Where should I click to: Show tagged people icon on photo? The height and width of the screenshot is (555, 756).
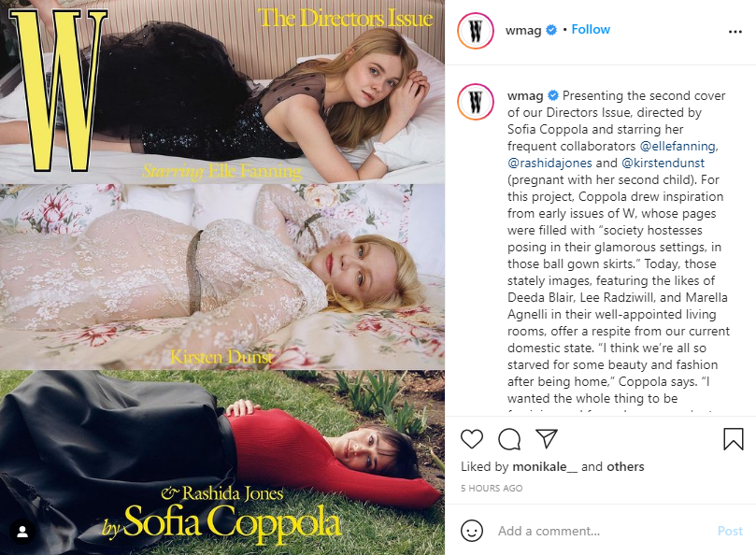coord(22,532)
